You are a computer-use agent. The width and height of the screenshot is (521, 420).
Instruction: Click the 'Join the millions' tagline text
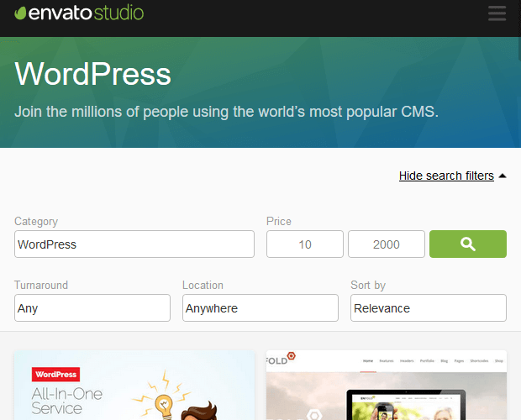coord(226,112)
